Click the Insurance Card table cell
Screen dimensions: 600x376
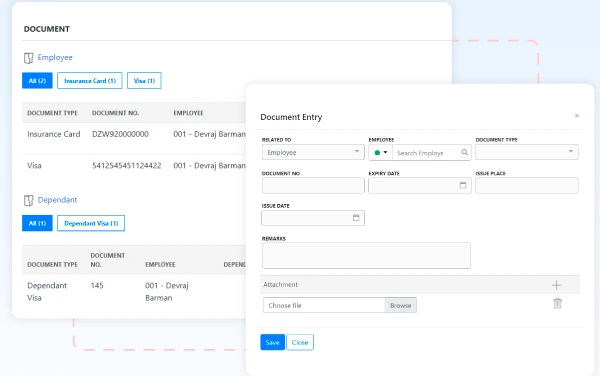[54, 134]
